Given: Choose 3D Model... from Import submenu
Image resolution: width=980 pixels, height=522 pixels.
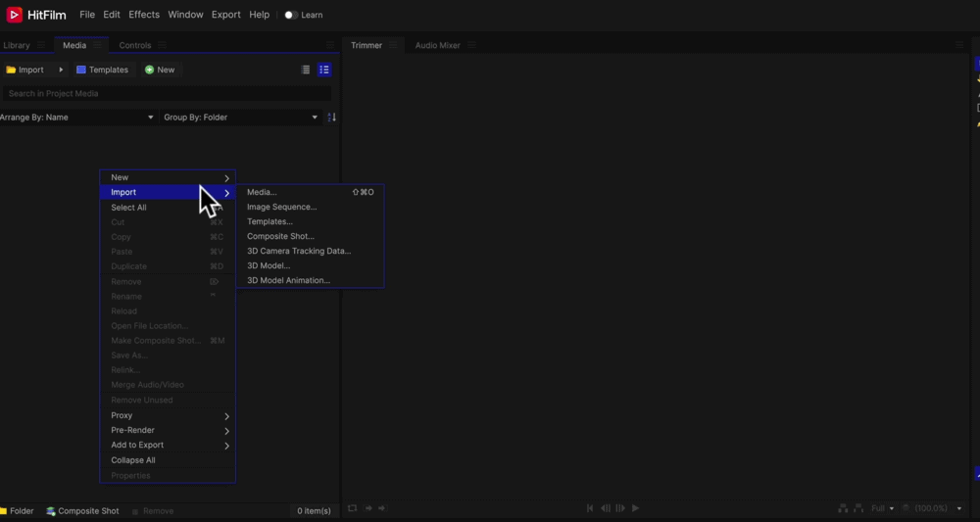Looking at the screenshot, I should [310, 265].
